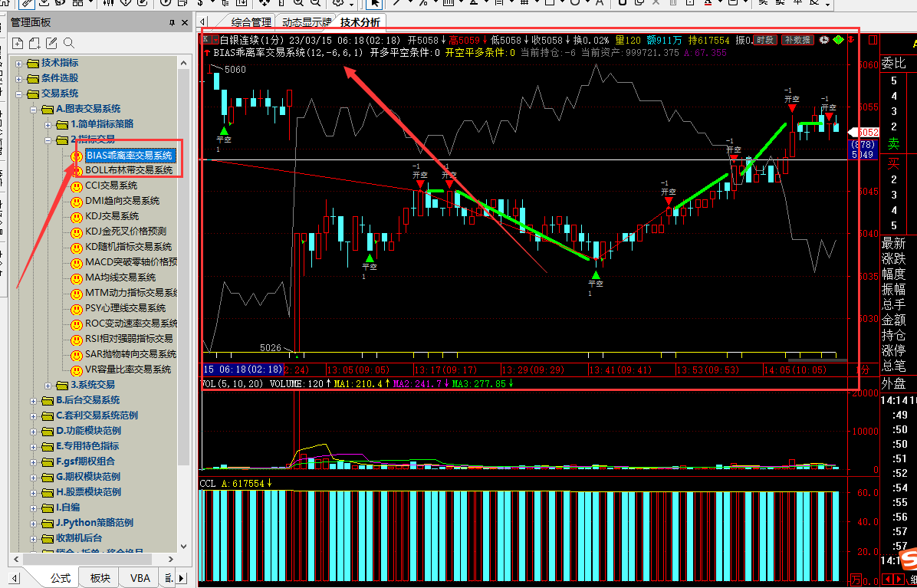This screenshot has height=588, width=917.
Task: Select the 公式 bottom tab
Action: coord(61,578)
